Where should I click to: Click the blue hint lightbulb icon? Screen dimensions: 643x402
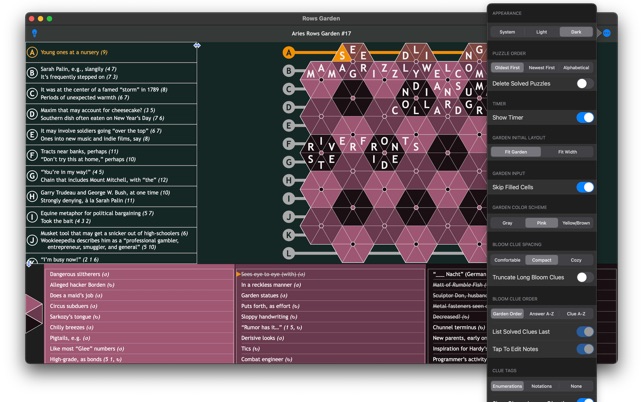(x=34, y=33)
